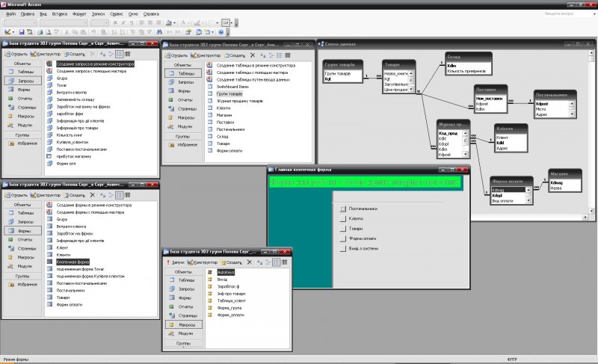Select Модули in the tables window sidebar

coord(182,126)
